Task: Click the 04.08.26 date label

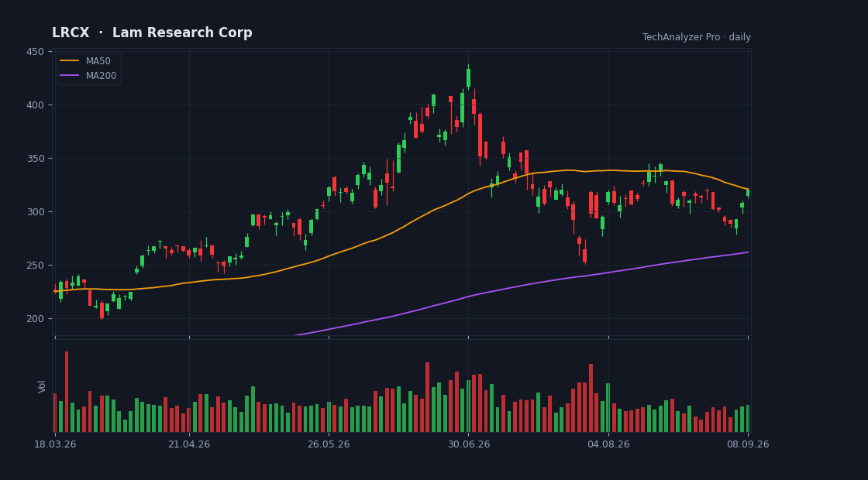Action: 608,444
